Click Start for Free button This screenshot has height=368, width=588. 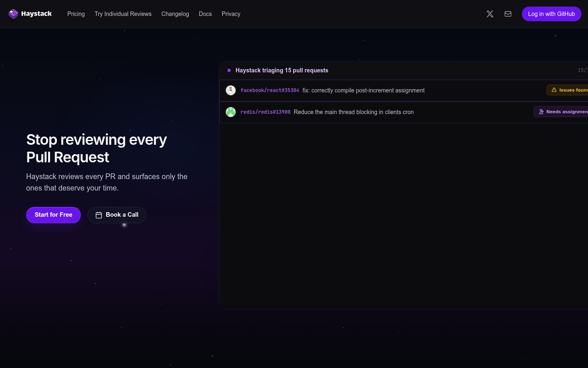tap(53, 215)
